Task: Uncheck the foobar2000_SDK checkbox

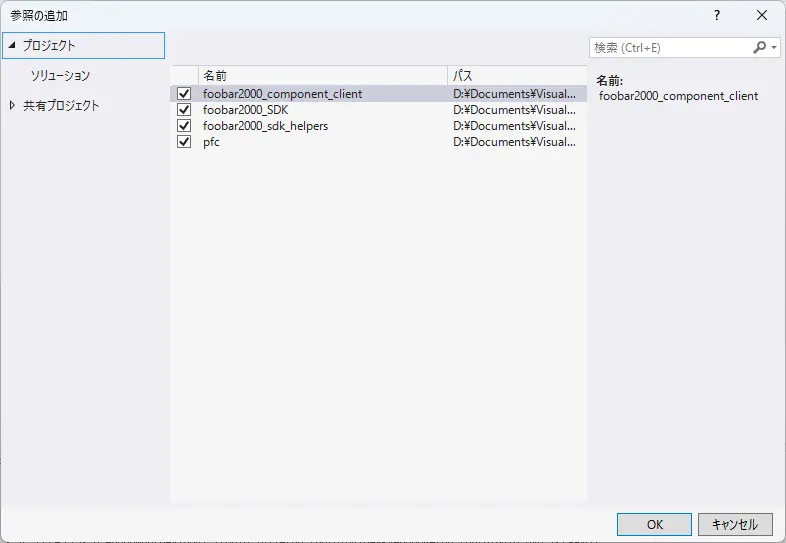Action: [x=184, y=110]
